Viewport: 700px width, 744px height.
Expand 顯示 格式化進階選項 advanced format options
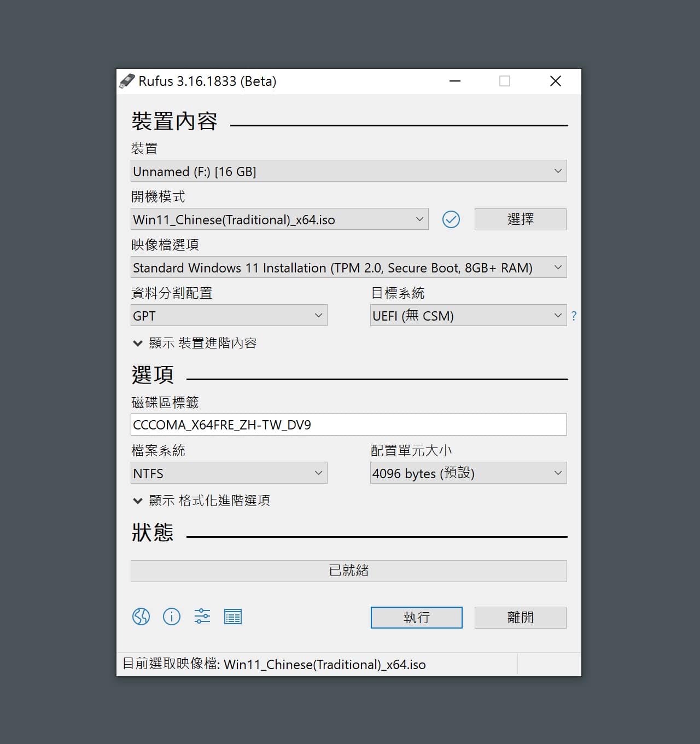[201, 501]
